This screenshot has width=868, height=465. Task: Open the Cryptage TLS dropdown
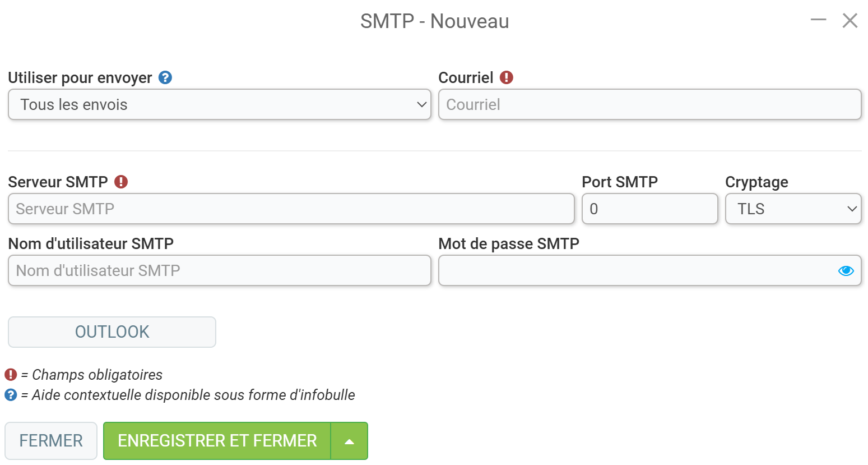pos(793,209)
